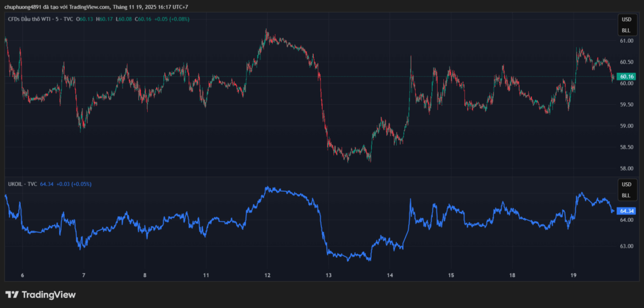This screenshot has height=308, width=644.
Task: Open the USD BLL unit box in WTI pane
Action: click(626, 25)
